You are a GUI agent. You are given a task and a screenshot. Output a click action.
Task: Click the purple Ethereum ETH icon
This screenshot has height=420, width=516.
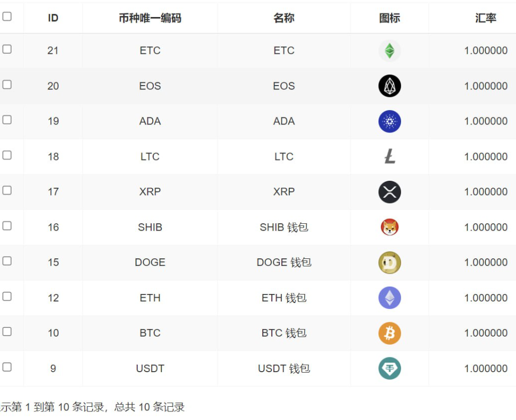(389, 298)
